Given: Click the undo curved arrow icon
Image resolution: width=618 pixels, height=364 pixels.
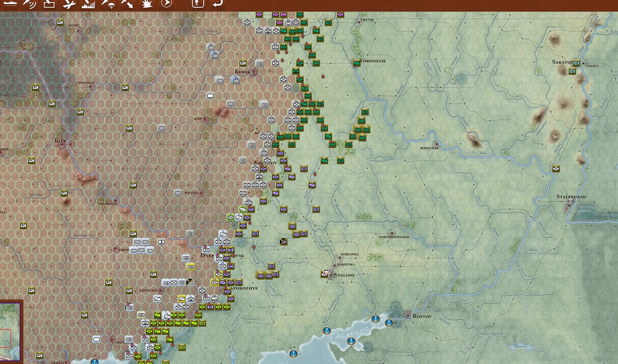Looking at the screenshot, I should point(218,3).
